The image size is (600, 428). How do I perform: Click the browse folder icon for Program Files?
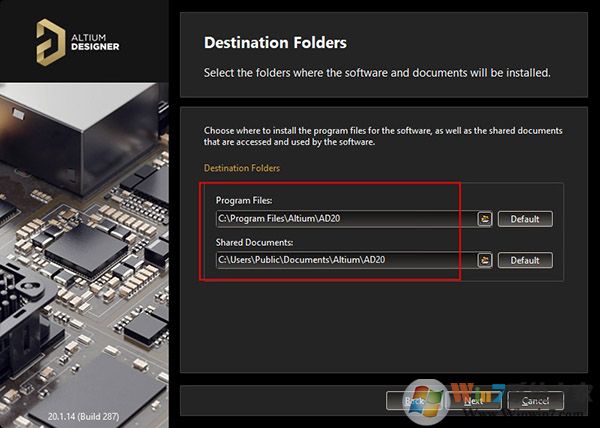click(x=485, y=219)
